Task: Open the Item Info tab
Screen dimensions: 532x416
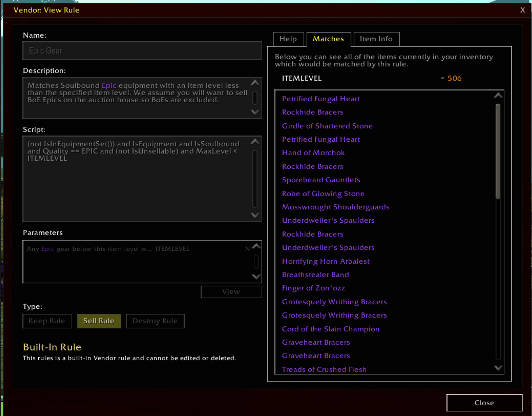Action: pyautogui.click(x=376, y=39)
